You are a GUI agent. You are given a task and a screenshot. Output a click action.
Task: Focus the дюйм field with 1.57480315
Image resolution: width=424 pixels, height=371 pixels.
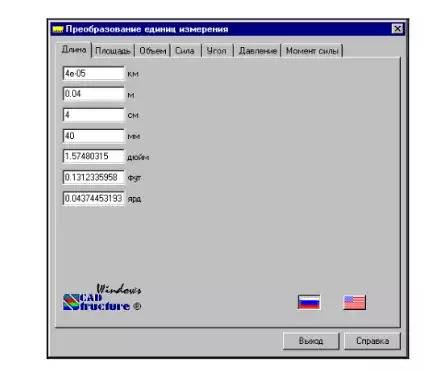(93, 156)
